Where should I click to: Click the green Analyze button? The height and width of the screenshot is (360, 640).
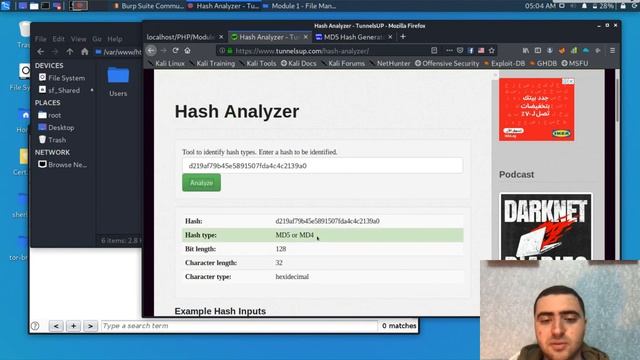pos(201,183)
